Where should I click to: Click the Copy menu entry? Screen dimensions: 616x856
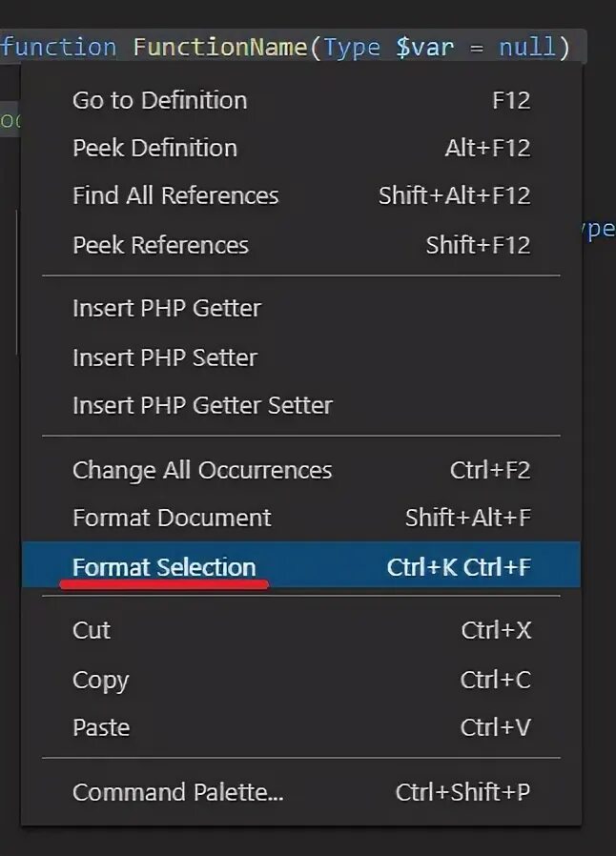(x=100, y=680)
